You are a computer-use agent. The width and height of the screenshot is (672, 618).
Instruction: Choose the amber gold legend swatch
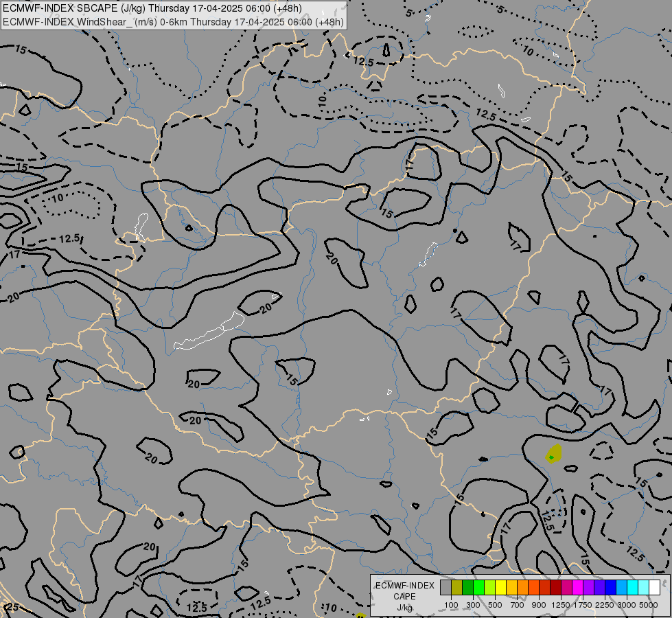point(511,587)
